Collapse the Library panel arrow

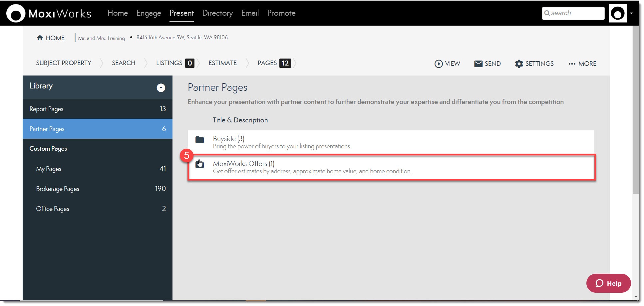161,88
